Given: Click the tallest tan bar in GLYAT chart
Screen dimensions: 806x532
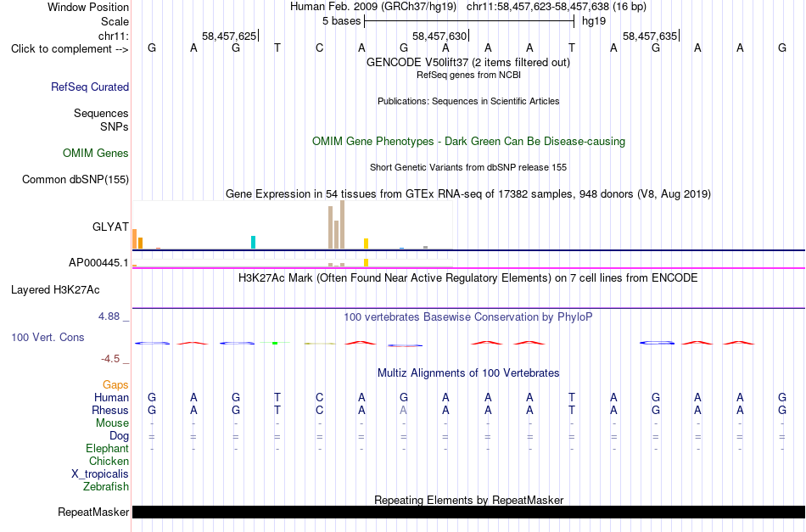Looking at the screenshot, I should pyautogui.click(x=343, y=225).
